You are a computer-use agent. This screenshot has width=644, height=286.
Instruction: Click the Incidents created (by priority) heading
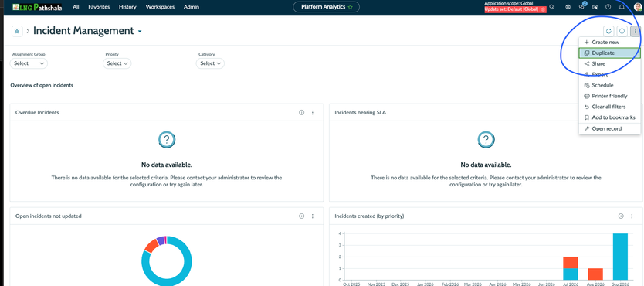pyautogui.click(x=369, y=216)
